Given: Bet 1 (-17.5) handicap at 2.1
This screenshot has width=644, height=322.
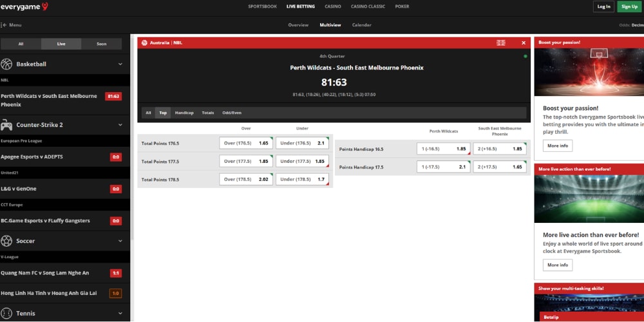Looking at the screenshot, I should click(x=444, y=167).
